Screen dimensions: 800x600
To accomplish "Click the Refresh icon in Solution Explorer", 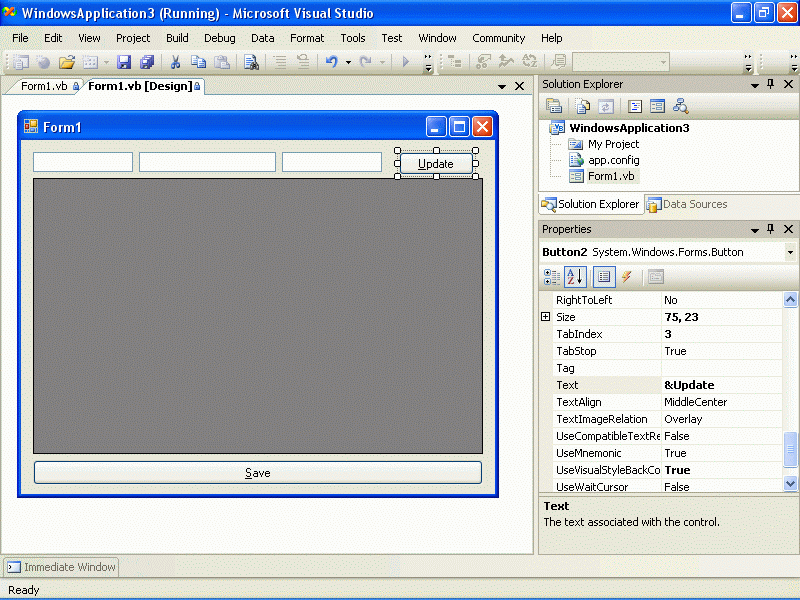I will [x=606, y=106].
